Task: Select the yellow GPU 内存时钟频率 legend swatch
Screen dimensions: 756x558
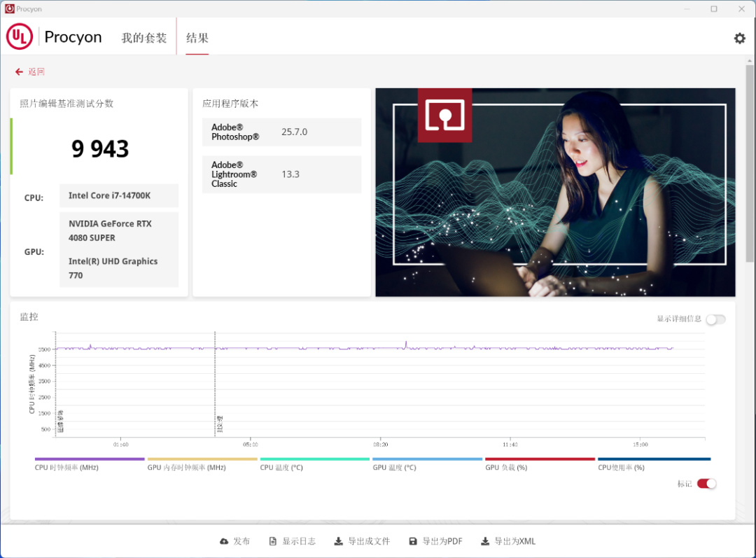Action: tap(202, 459)
